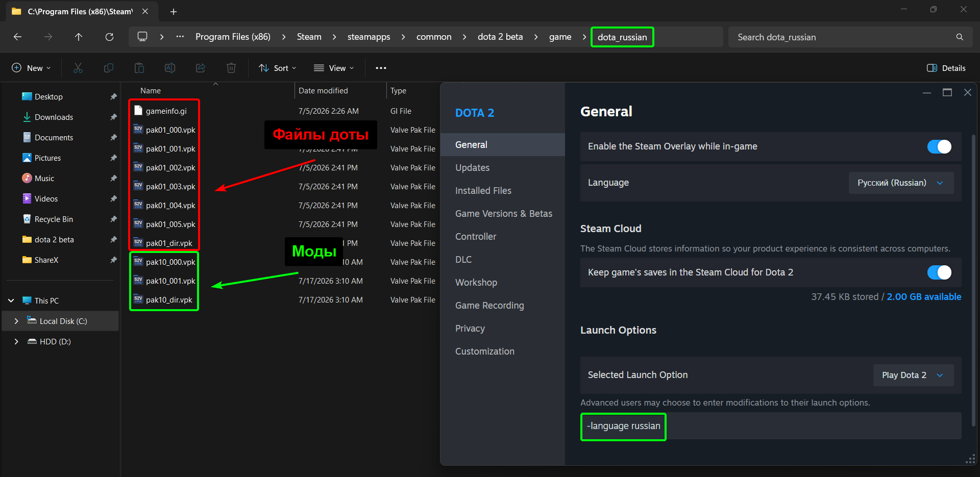Screen dimensions: 980x477
Task: Open a new Explorer tab with plus
Action: click(174, 11)
